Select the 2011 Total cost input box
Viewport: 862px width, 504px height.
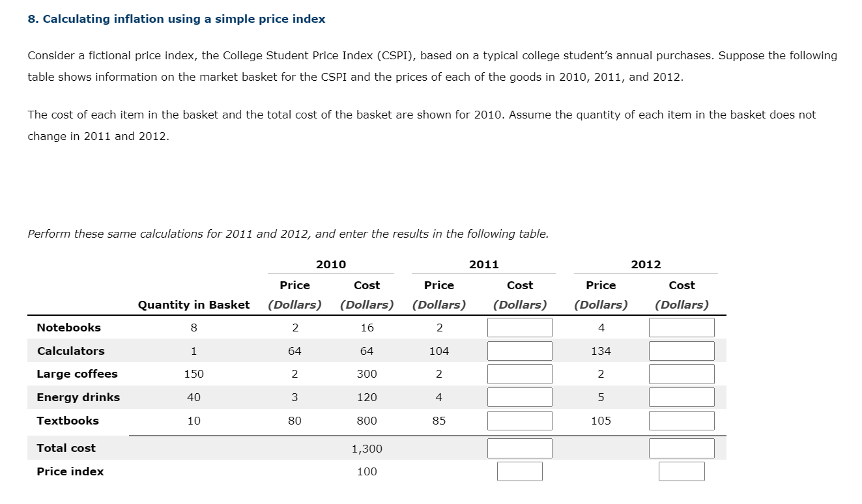(x=519, y=447)
